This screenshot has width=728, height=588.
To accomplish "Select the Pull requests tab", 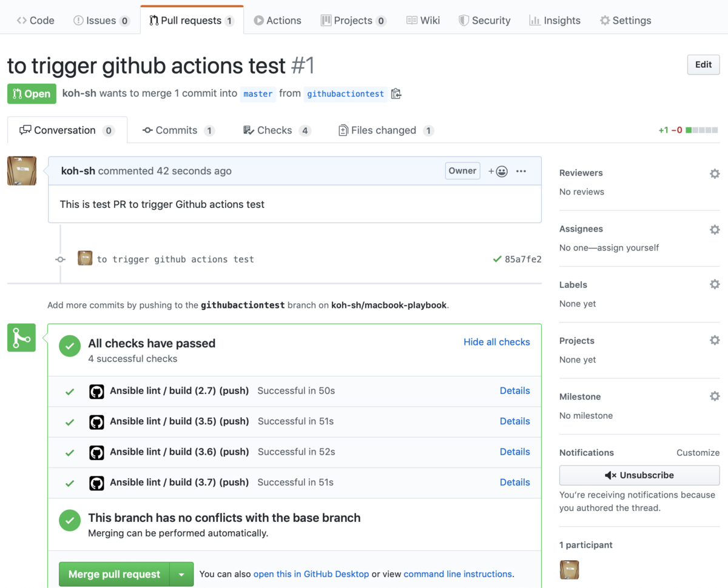I will point(192,20).
